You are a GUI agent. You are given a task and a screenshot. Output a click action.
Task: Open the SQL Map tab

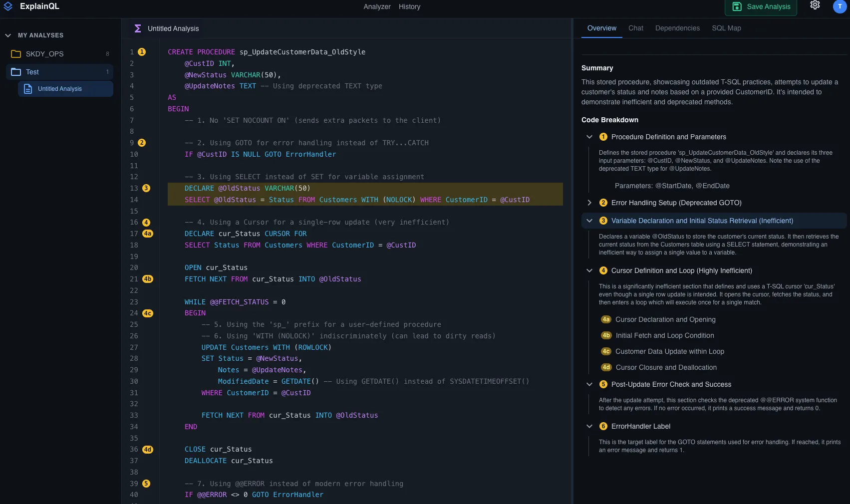pos(726,28)
